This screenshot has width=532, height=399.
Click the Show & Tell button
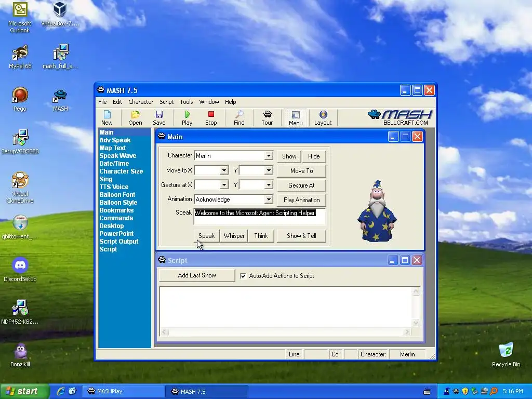[302, 236]
